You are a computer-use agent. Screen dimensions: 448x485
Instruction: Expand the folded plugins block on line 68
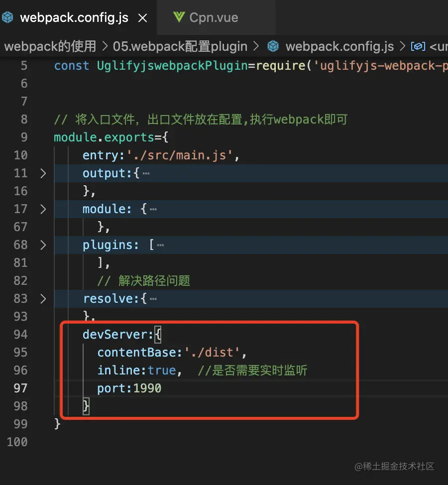(x=43, y=245)
